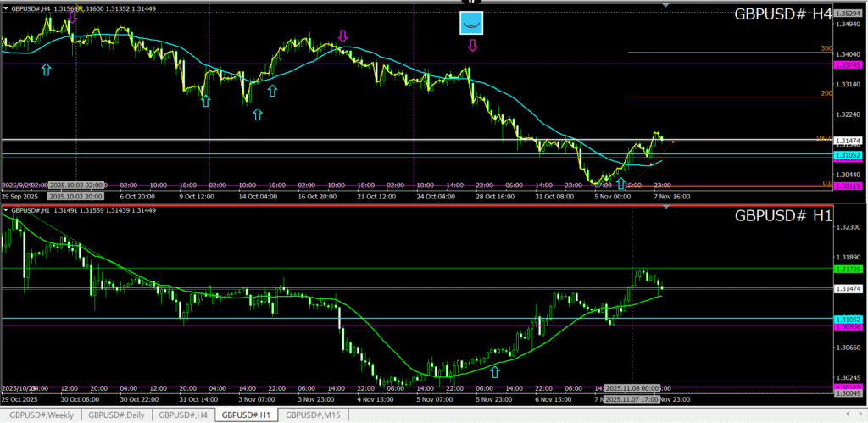Select the magenta down arrow next to the H4 chart title
The width and height of the screenshot is (868, 423).
click(x=72, y=14)
